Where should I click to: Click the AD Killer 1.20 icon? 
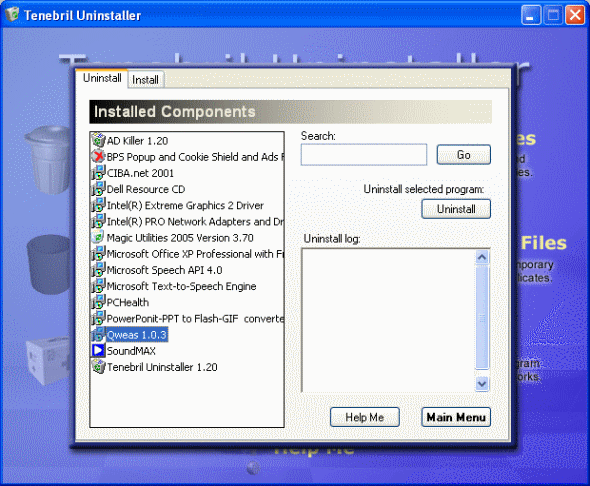(98, 141)
